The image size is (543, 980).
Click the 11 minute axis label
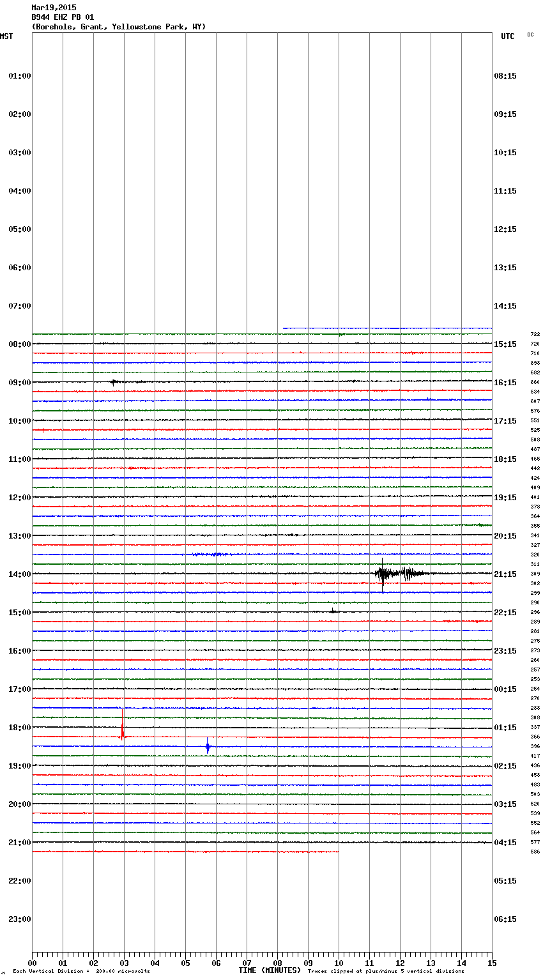coord(369,963)
